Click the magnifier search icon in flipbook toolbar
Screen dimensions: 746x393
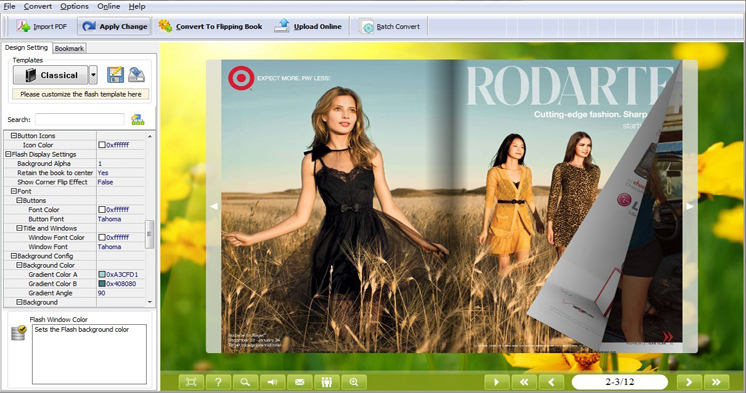245,382
